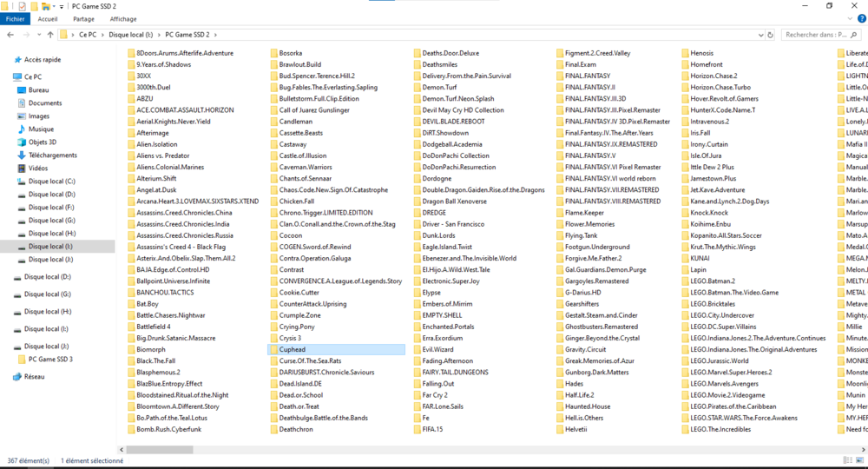Expand the ribbon with the chevron
The height and width of the screenshot is (469, 868).
(850, 18)
